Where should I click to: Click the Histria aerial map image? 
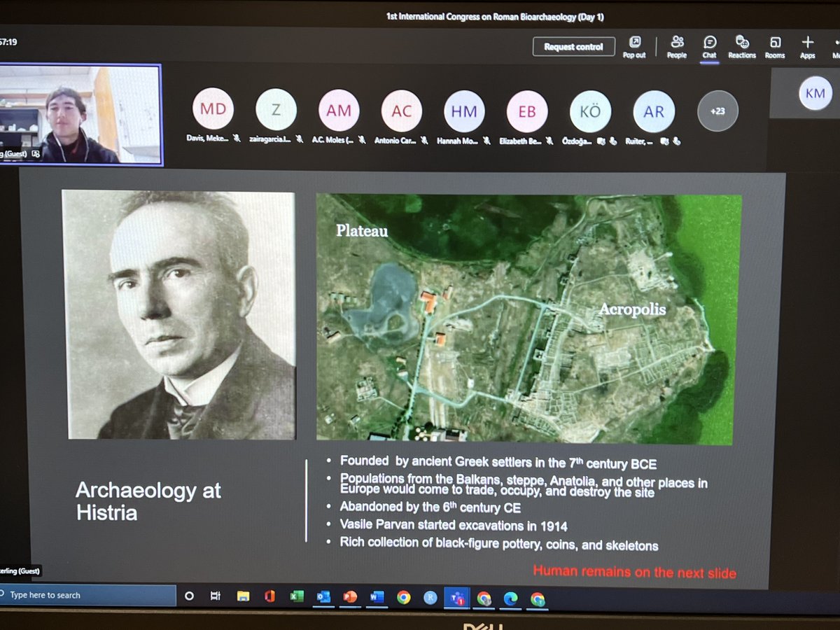528,319
